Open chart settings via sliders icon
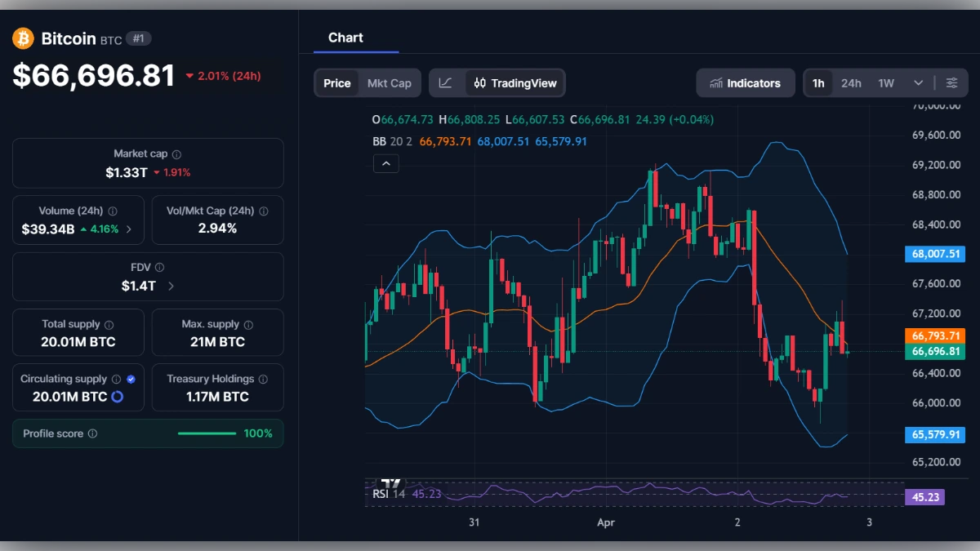This screenshot has height=551, width=980. [951, 82]
